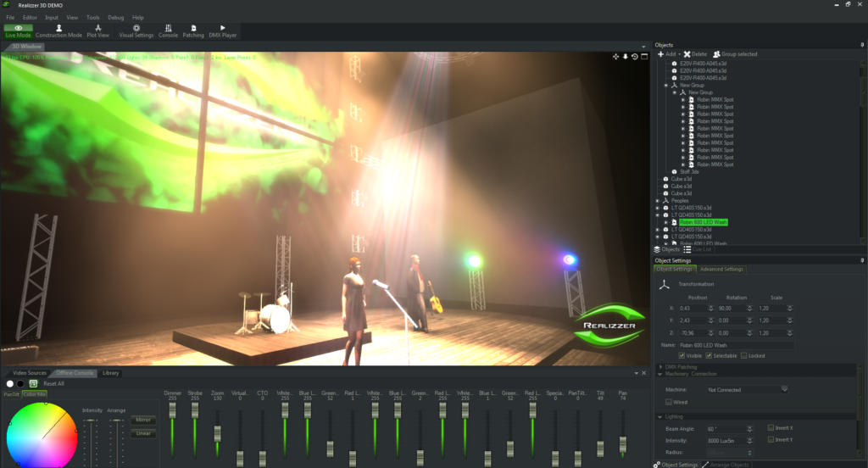Expand the Peoples group in tree

(658, 201)
